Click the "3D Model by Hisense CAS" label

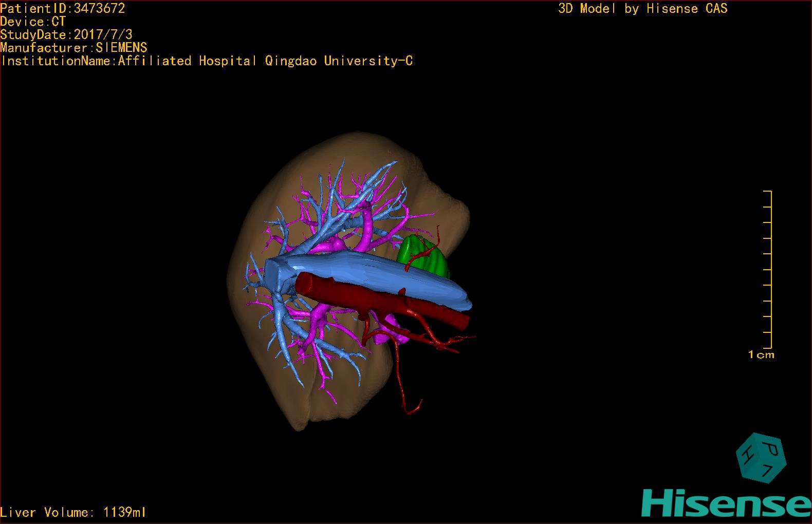click(x=643, y=9)
